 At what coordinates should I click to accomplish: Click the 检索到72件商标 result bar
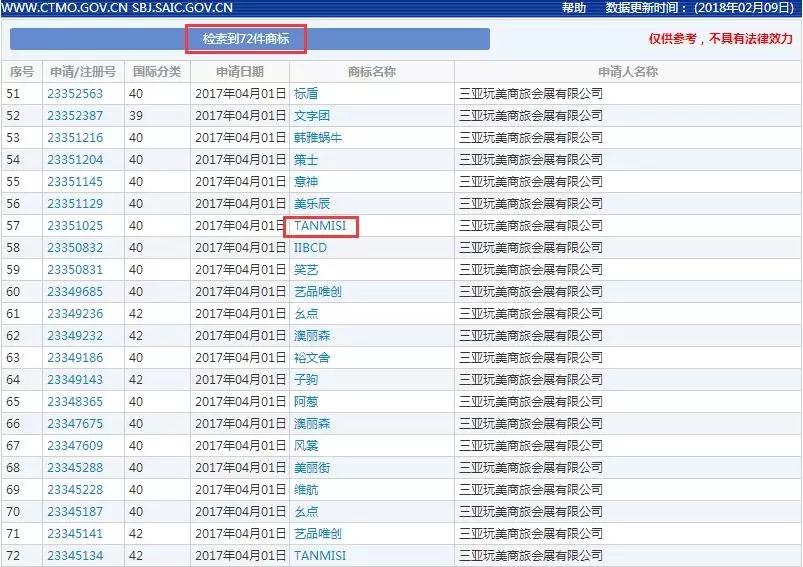[246, 39]
